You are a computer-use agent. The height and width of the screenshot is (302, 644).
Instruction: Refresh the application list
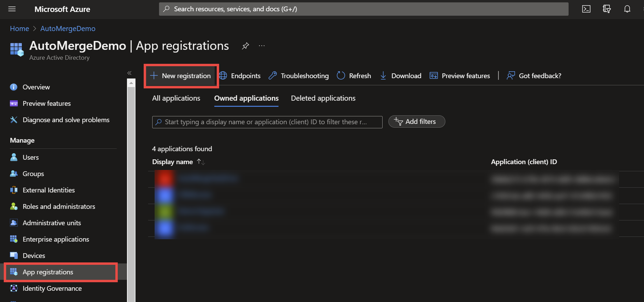coord(354,76)
